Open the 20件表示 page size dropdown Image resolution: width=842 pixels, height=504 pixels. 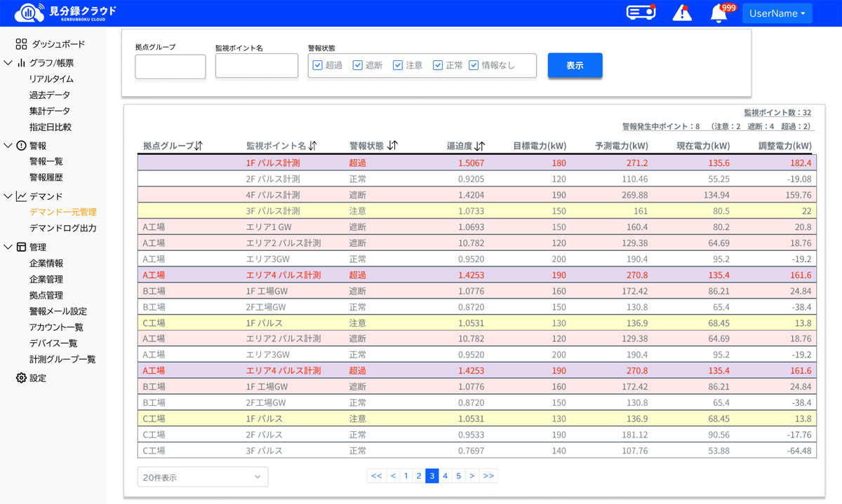pyautogui.click(x=203, y=477)
